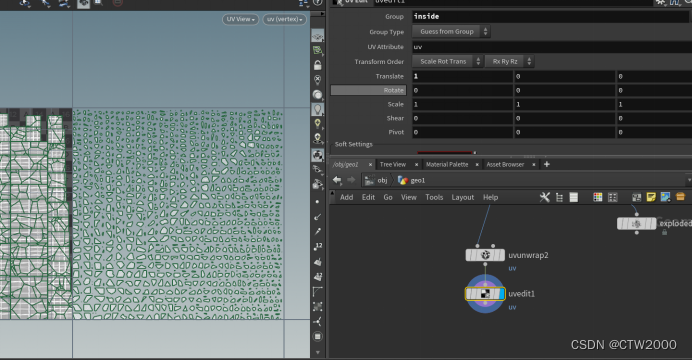Click the second Scale value field
Image resolution: width=693 pixels, height=360 pixels.
pos(564,104)
